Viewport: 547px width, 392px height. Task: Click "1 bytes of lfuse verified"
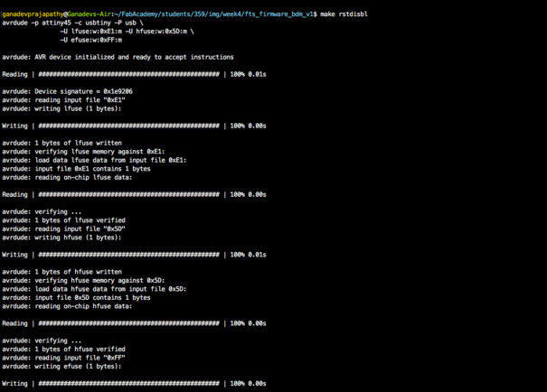[80, 220]
